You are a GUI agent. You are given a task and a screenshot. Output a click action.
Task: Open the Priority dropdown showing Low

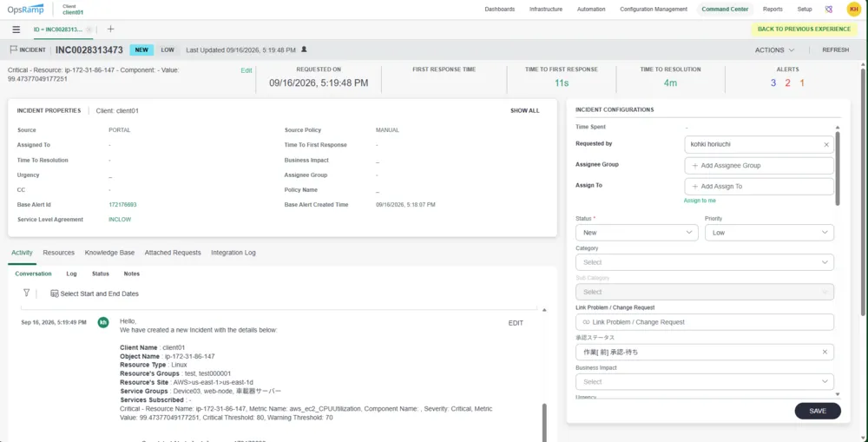769,233
